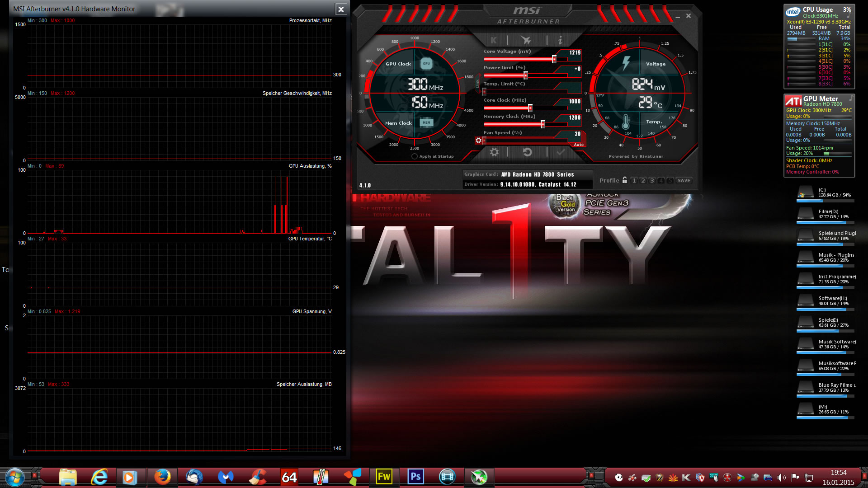Click the reset circular arrow icon

pyautogui.click(x=527, y=152)
